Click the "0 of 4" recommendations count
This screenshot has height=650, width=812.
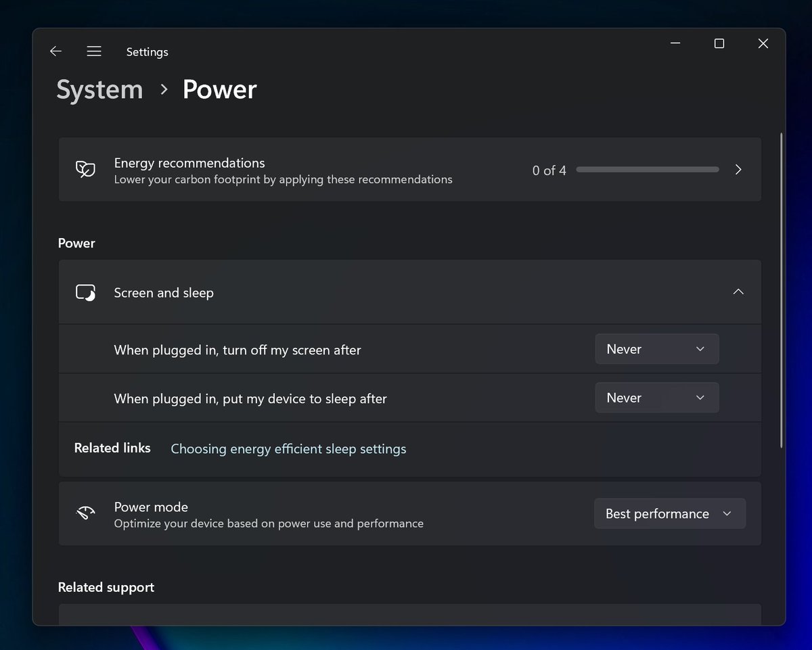549,170
